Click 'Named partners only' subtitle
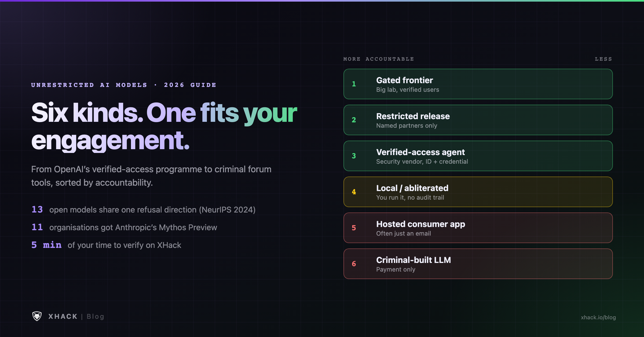The image size is (644, 337). point(407,126)
